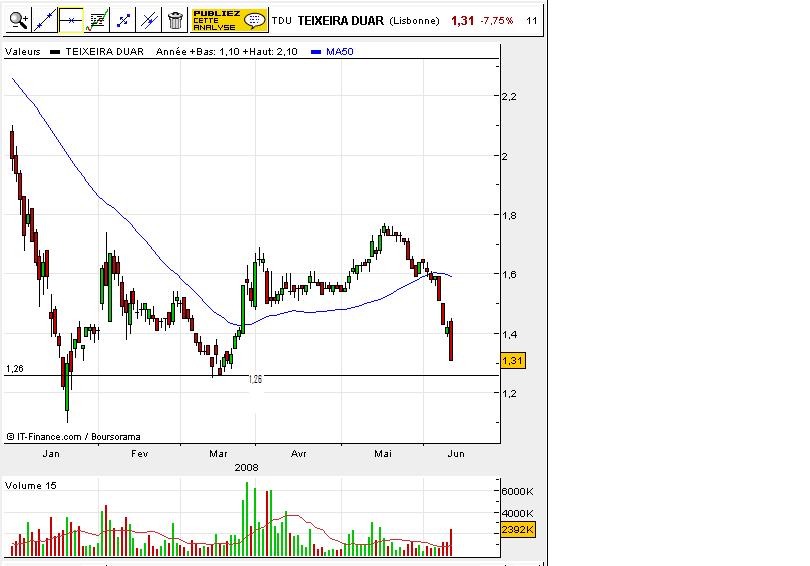Open the indicators chart tool

click(x=97, y=21)
